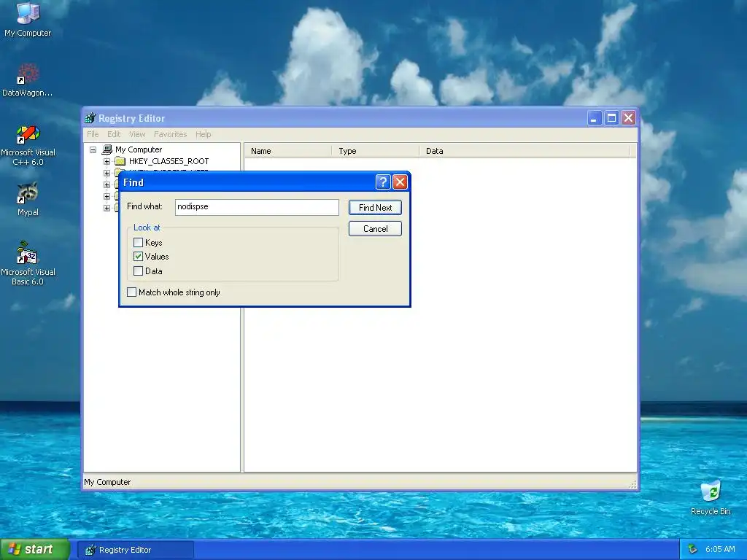Enable the Data checkbox in Look at

(x=138, y=271)
